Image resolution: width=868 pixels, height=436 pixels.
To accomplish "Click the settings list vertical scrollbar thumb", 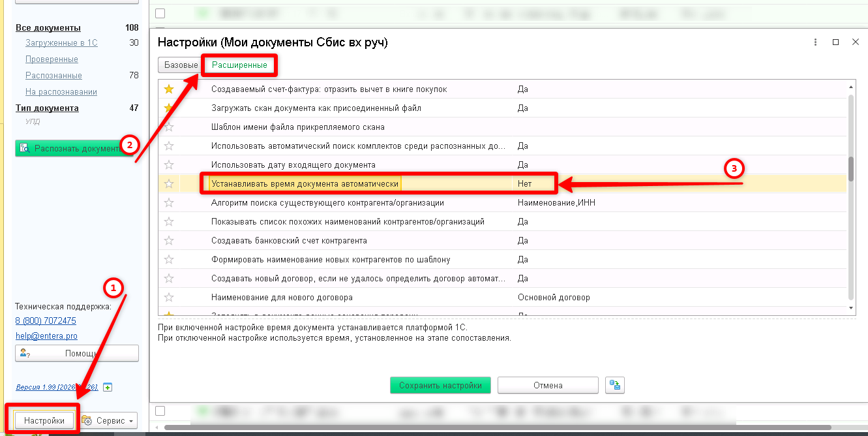I will (851, 168).
